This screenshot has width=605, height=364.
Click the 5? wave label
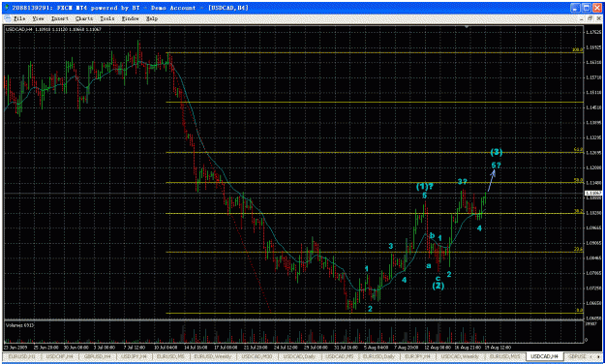(x=497, y=166)
